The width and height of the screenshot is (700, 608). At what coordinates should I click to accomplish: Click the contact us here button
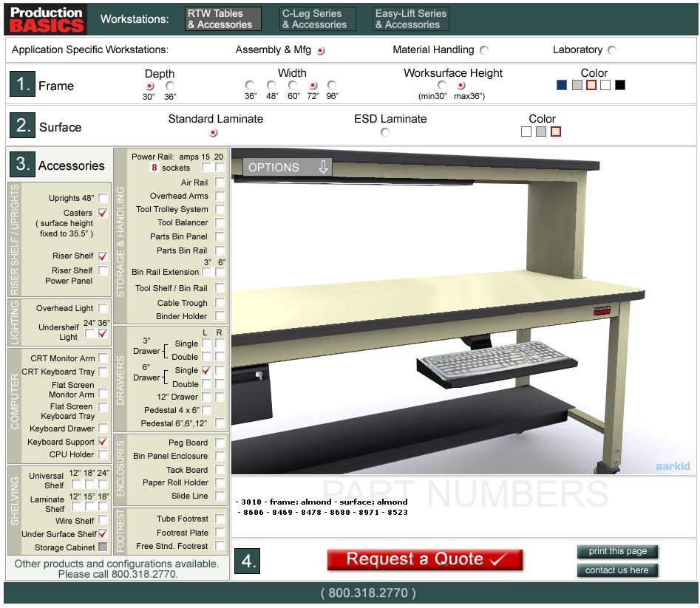617,570
